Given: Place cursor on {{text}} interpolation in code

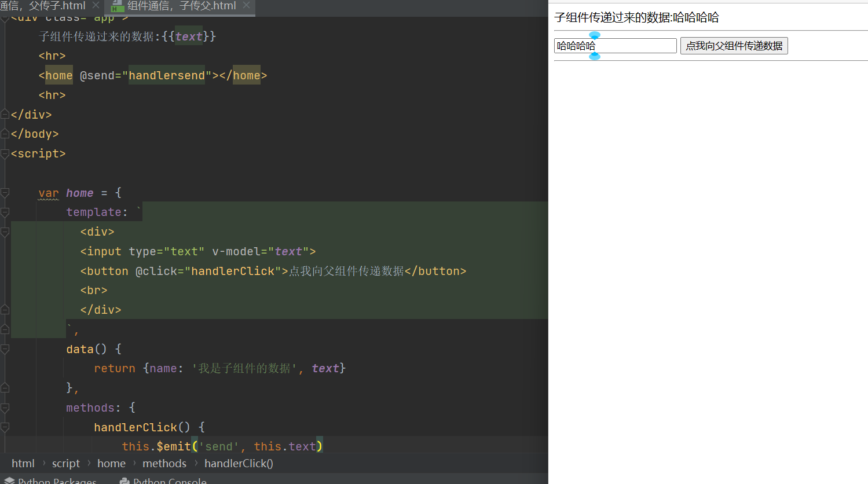Looking at the screenshot, I should tap(189, 36).
